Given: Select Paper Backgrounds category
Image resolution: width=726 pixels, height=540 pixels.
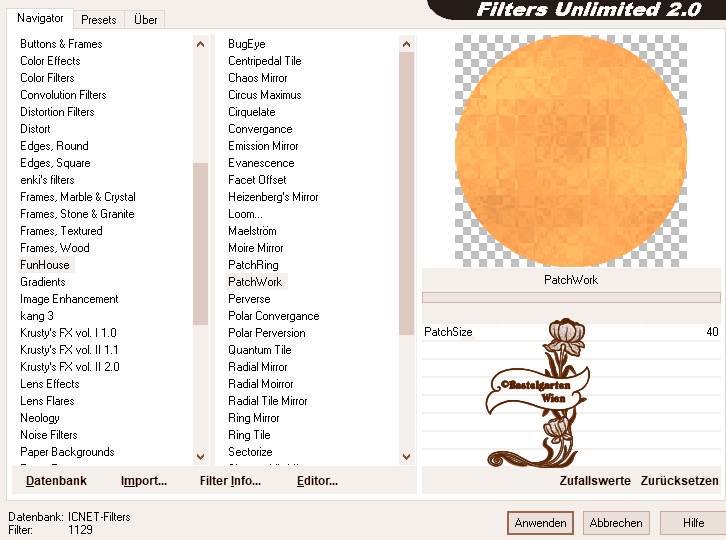Looking at the screenshot, I should [x=67, y=452].
